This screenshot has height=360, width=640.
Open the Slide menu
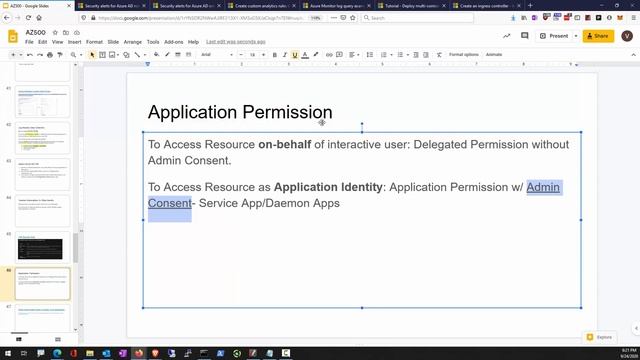tap(113, 42)
